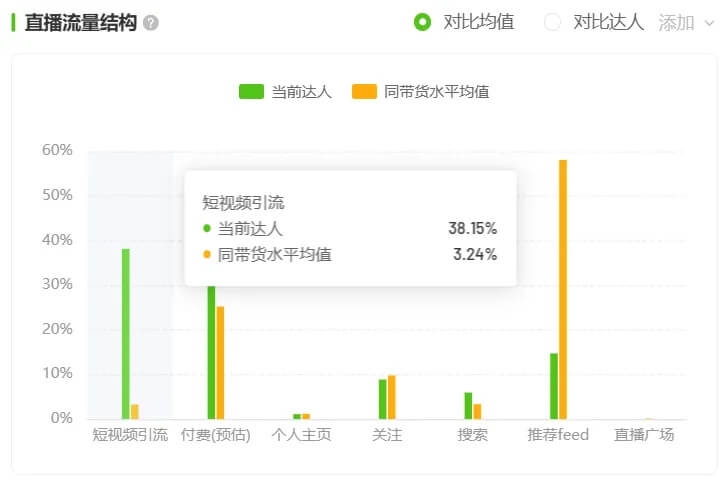Click the green 个人主页 bar
Image resolution: width=722 pixels, height=481 pixels.
pyautogui.click(x=297, y=417)
